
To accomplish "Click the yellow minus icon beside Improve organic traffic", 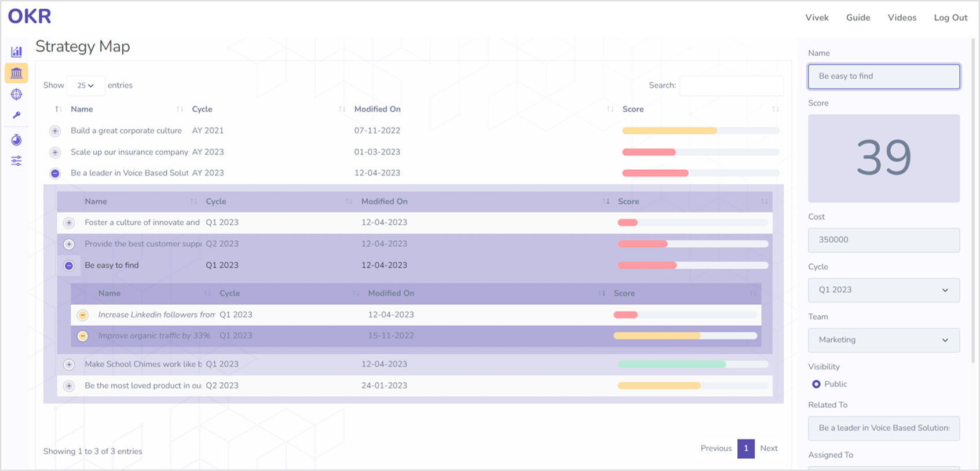I will 83,336.
